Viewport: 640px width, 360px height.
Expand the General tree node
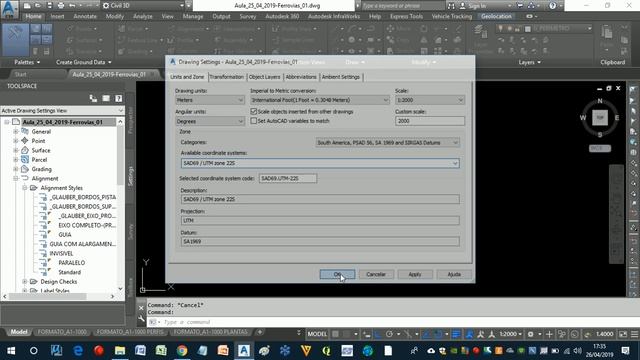pyautogui.click(x=16, y=131)
